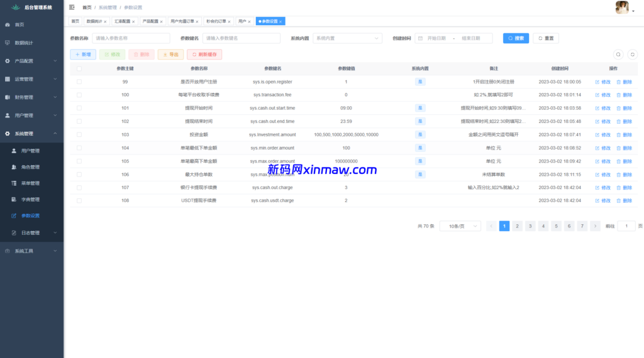Click the 角色管理 submenu icon

(x=14, y=167)
